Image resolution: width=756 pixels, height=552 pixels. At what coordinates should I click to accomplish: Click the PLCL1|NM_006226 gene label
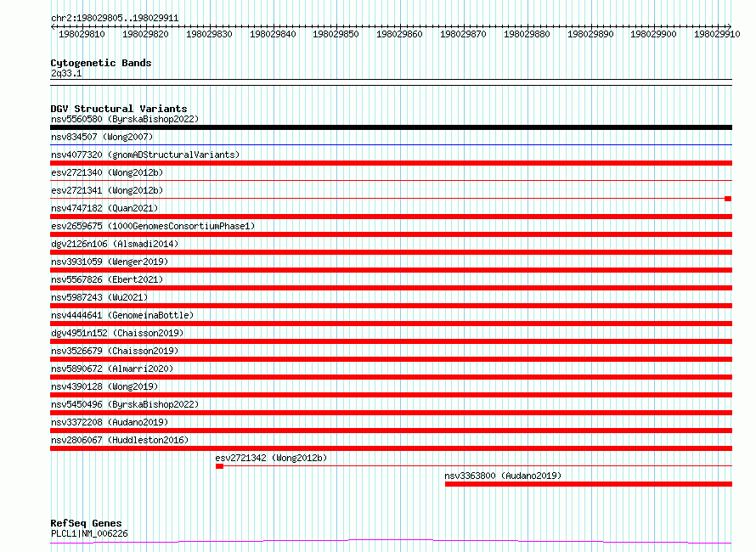pos(89,533)
